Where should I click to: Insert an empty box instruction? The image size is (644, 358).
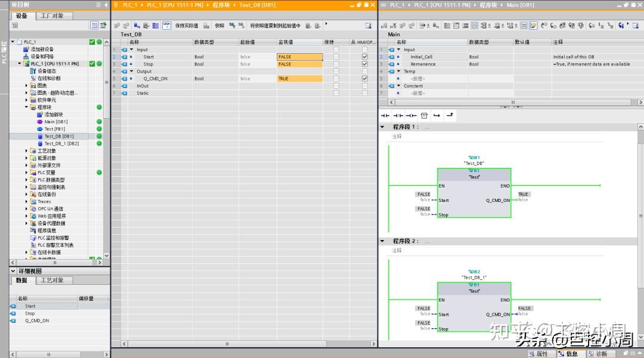tap(424, 116)
